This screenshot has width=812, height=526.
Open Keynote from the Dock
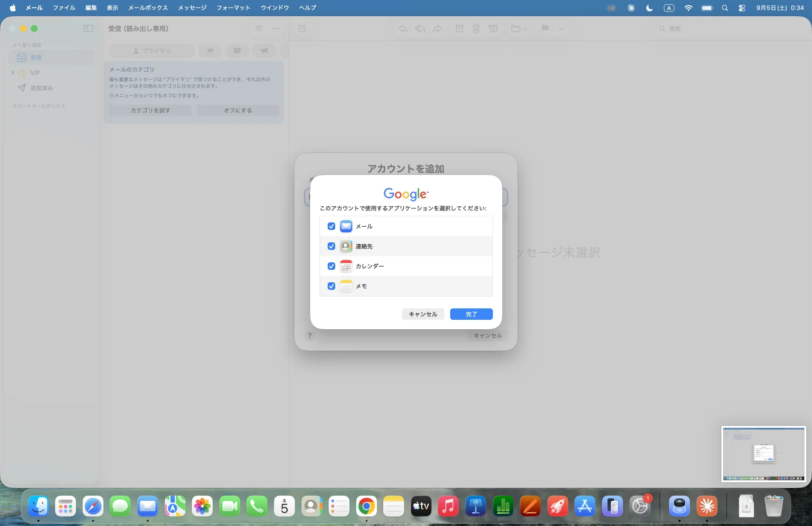475,506
